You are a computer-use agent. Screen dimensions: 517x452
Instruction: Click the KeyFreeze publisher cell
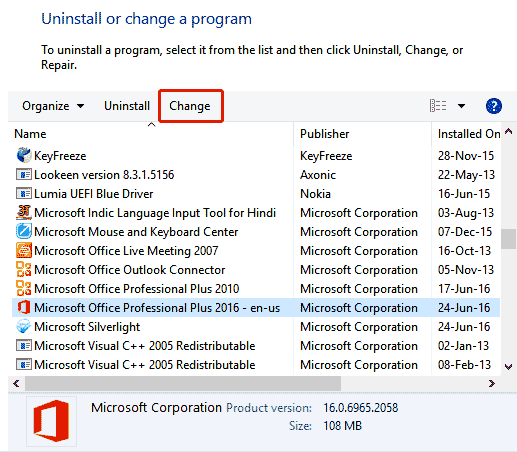[326, 155]
